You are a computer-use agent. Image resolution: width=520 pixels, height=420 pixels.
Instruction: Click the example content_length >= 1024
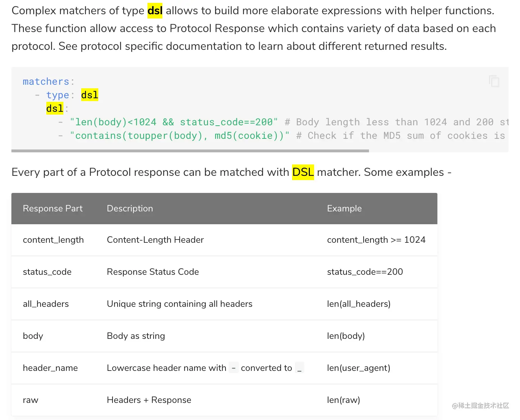point(376,240)
